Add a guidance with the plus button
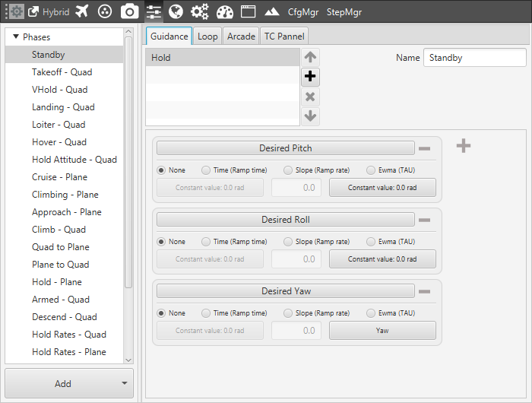The height and width of the screenshot is (403, 532). tap(310, 76)
